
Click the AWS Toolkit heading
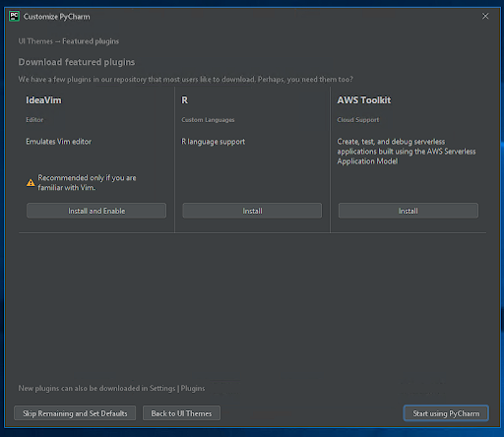pos(364,100)
